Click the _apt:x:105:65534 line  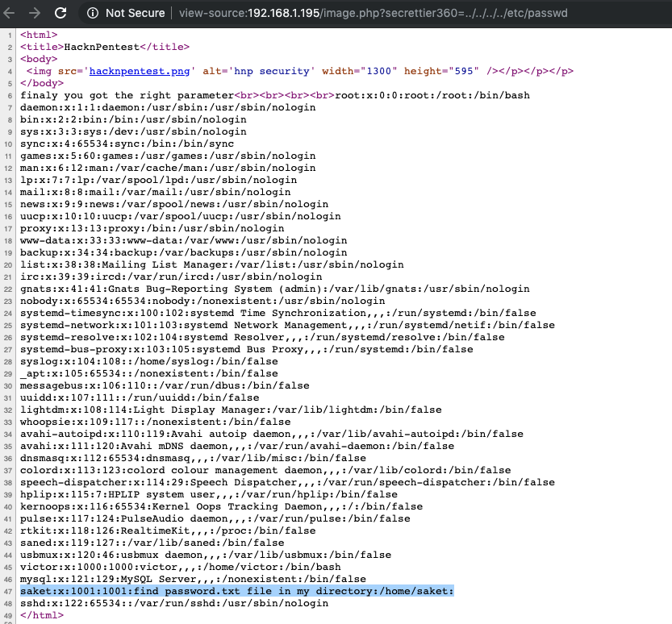click(x=148, y=373)
